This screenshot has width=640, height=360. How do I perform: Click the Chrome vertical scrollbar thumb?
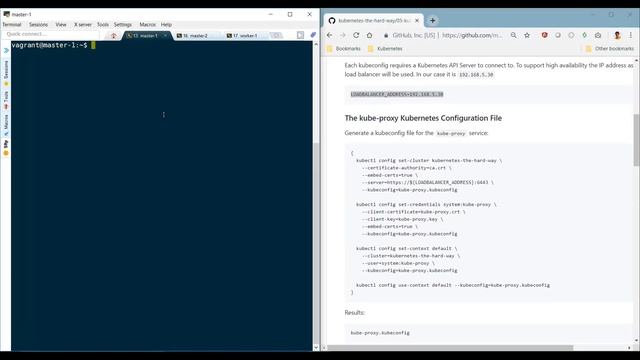pos(636,140)
